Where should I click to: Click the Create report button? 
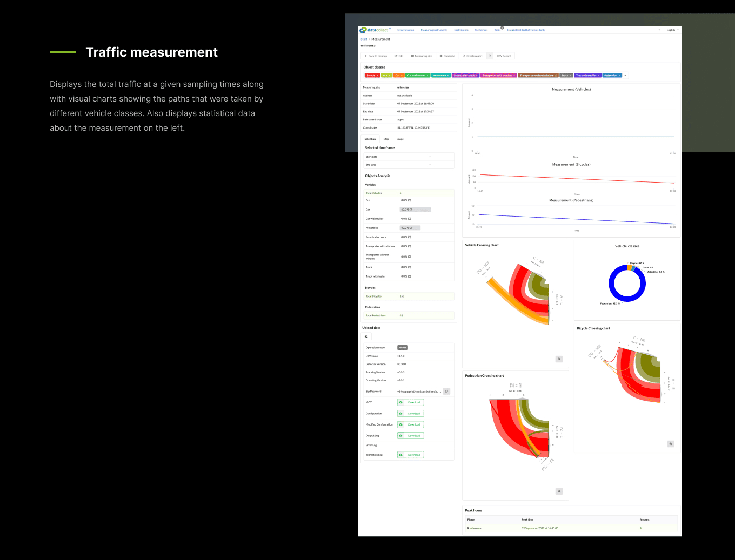pyautogui.click(x=472, y=56)
